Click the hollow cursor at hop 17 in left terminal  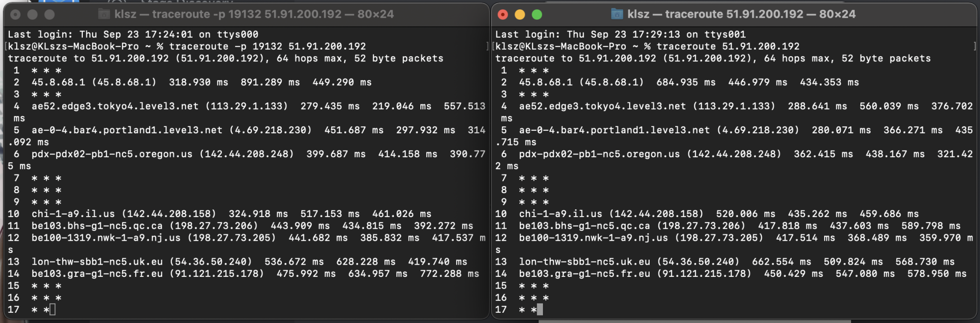pyautogui.click(x=52, y=310)
